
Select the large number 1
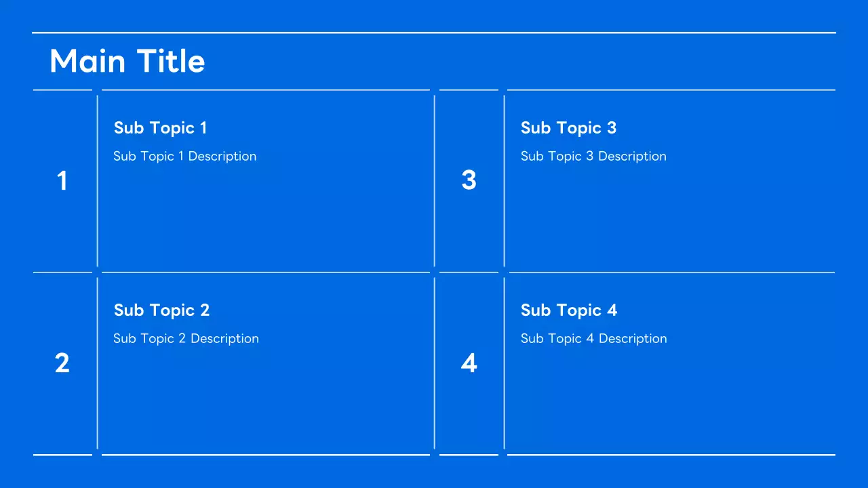pyautogui.click(x=62, y=181)
